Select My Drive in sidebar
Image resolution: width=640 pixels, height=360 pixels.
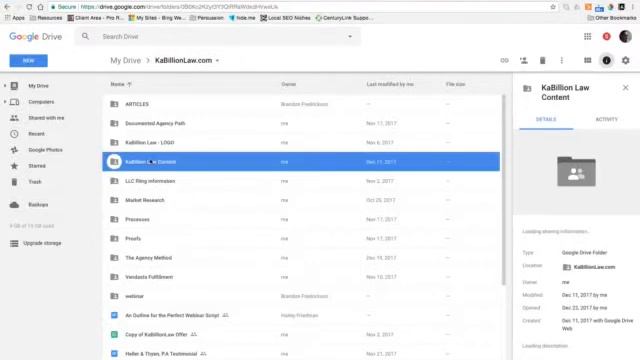(38, 86)
